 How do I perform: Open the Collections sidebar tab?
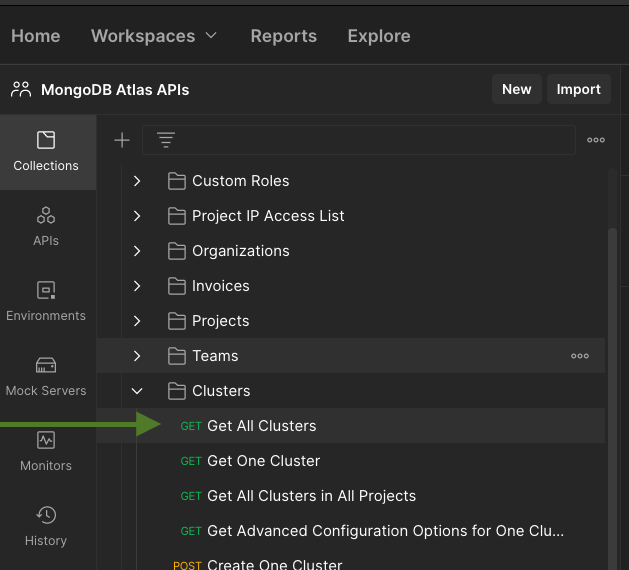tap(46, 152)
